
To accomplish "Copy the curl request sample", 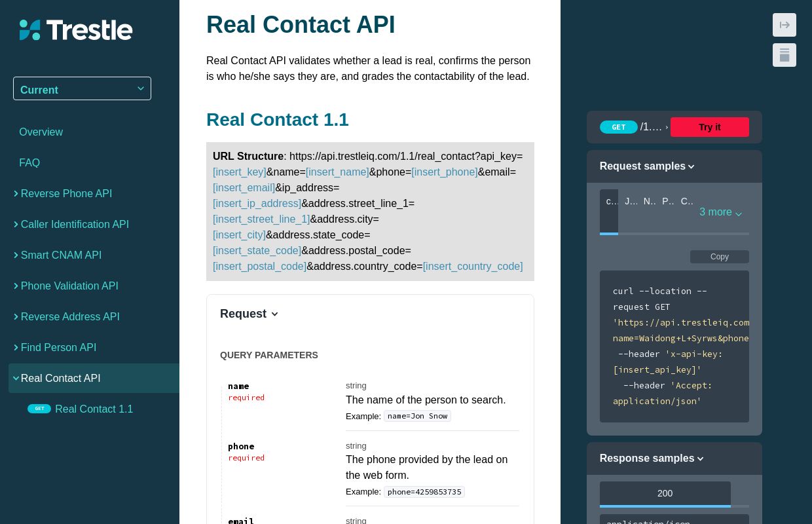I will pos(719,257).
